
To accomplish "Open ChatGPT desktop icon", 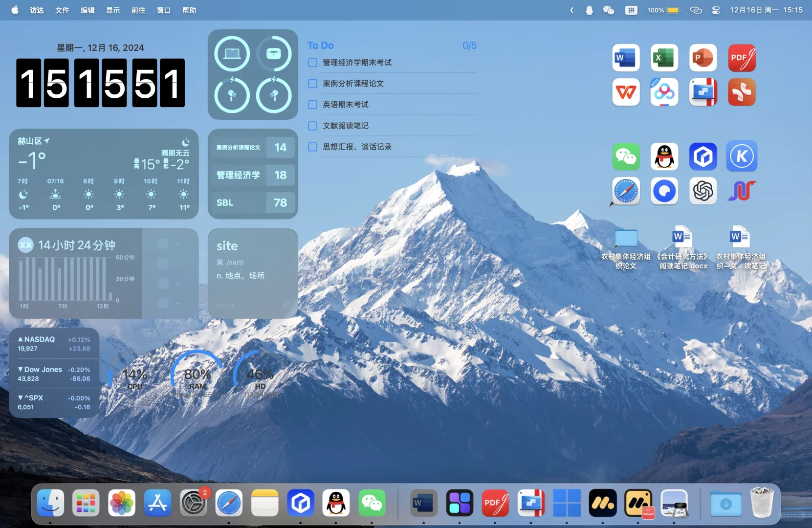I will (x=703, y=191).
